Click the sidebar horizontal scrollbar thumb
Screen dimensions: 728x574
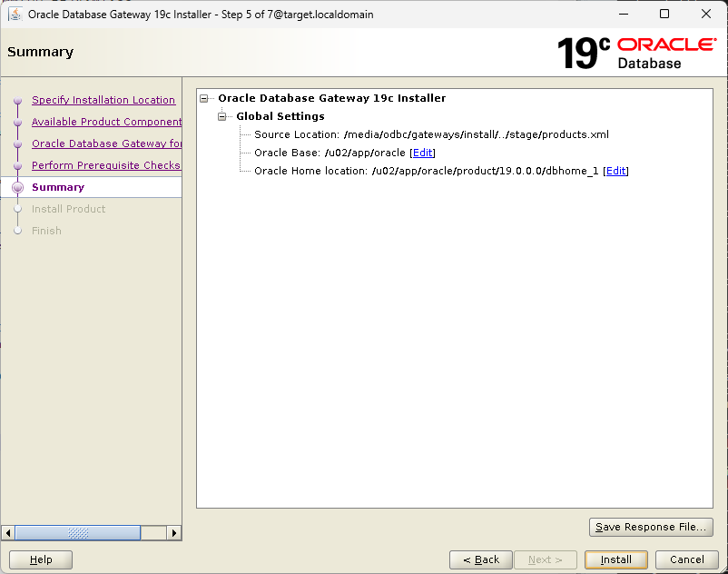tap(78, 532)
